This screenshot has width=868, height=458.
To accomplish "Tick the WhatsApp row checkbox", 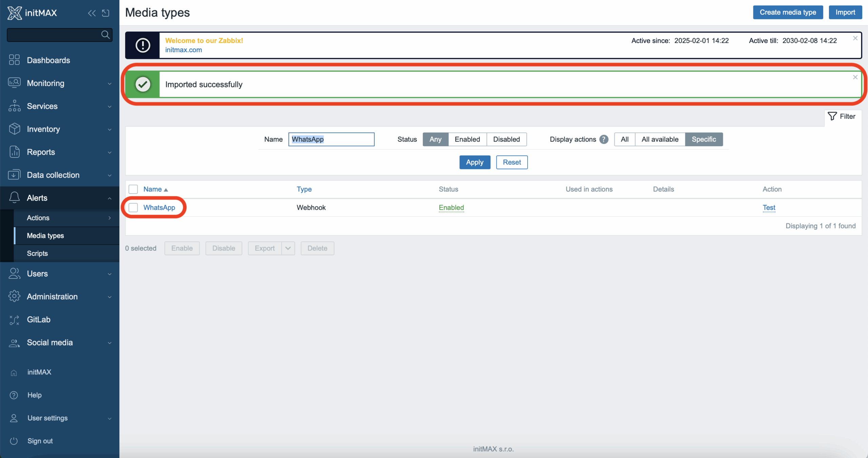I will 133,207.
